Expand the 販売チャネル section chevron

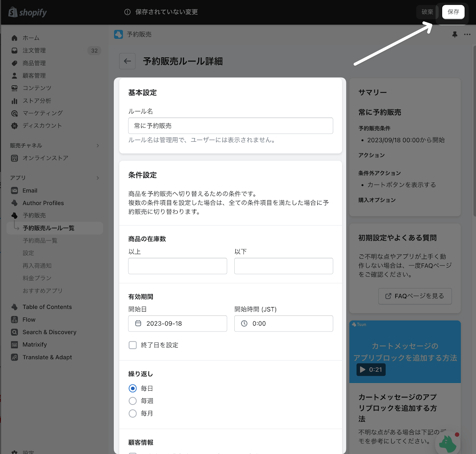[x=98, y=146]
